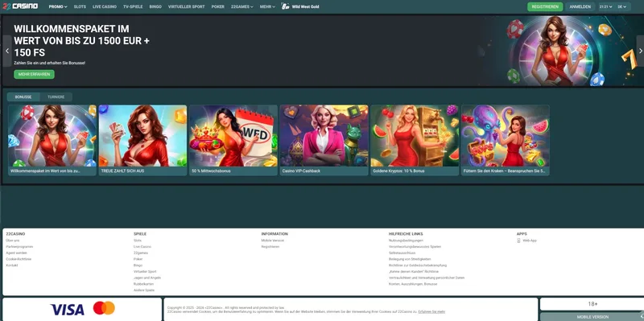This screenshot has height=321, width=644.
Task: Open the Willkommenspaket bonus card
Action: 52,140
